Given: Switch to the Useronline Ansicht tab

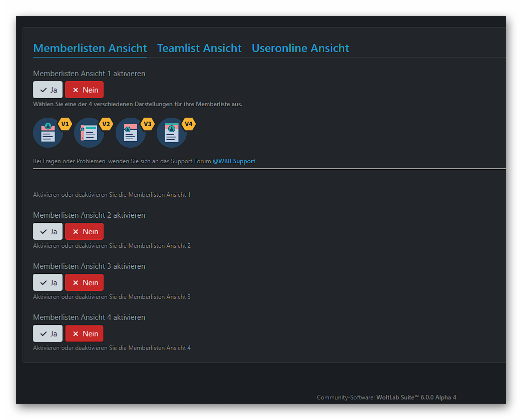Looking at the screenshot, I should pyautogui.click(x=300, y=48).
